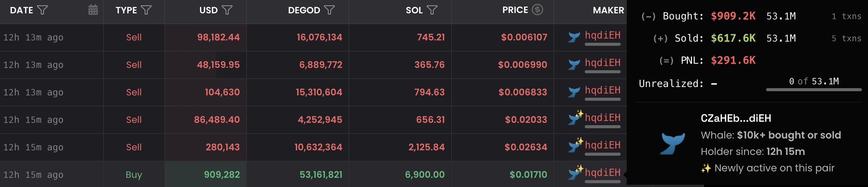Filter by DEGOD amount funnel icon
The width and height of the screenshot is (868, 187).
(x=329, y=10)
